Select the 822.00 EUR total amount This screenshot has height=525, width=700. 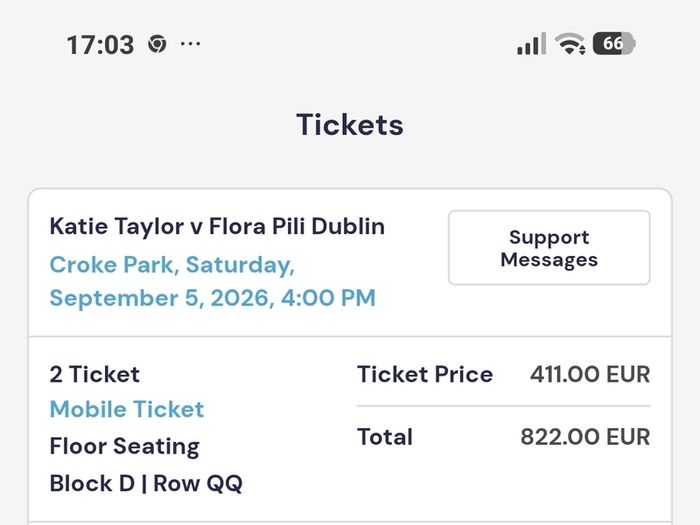[x=585, y=437]
